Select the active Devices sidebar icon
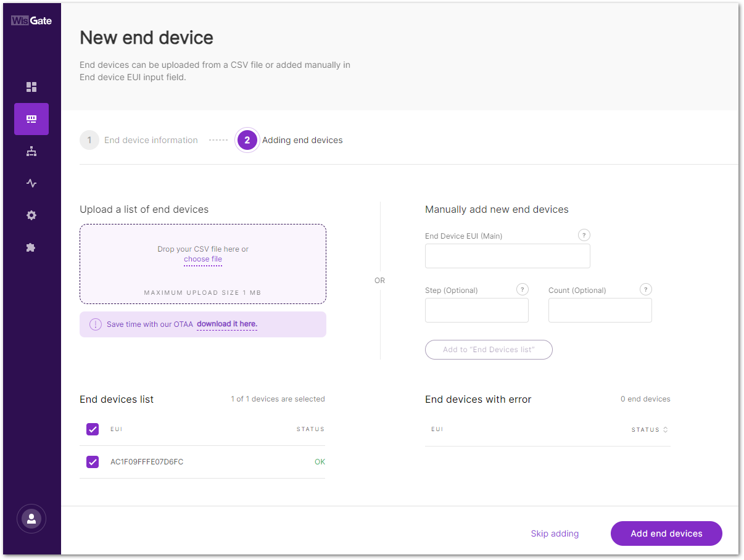Viewport: 744px width, 560px height. tap(31, 119)
